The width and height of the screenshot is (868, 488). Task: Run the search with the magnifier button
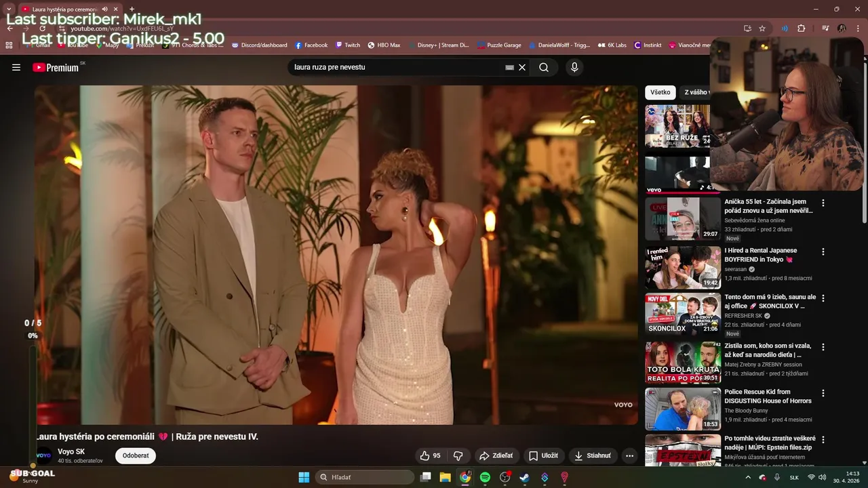(x=544, y=67)
